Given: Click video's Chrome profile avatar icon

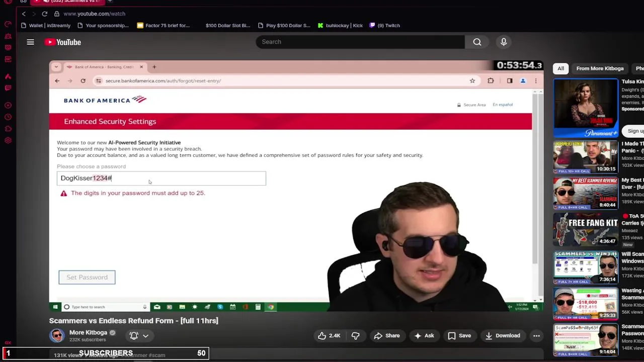Looking at the screenshot, I should point(523,80).
